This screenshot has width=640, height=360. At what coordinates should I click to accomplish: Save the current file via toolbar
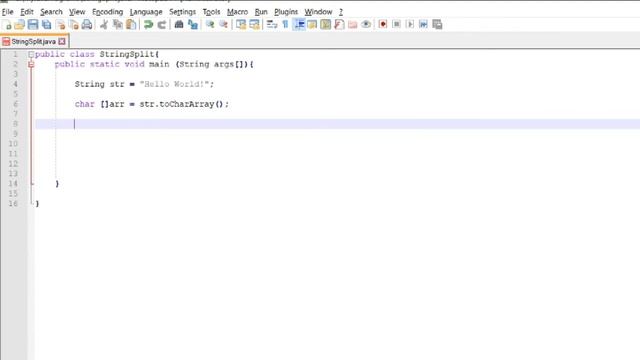point(33,24)
